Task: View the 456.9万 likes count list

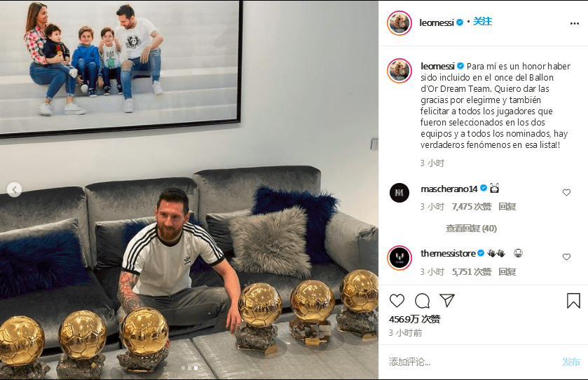Action: (415, 319)
